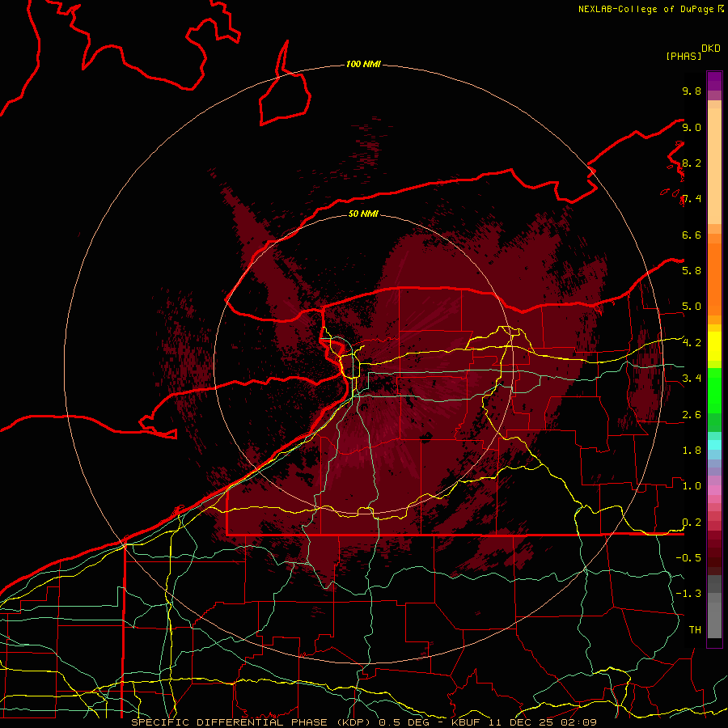Click the 1.8 color scale value
The width and height of the screenshot is (728, 728).
(x=692, y=451)
